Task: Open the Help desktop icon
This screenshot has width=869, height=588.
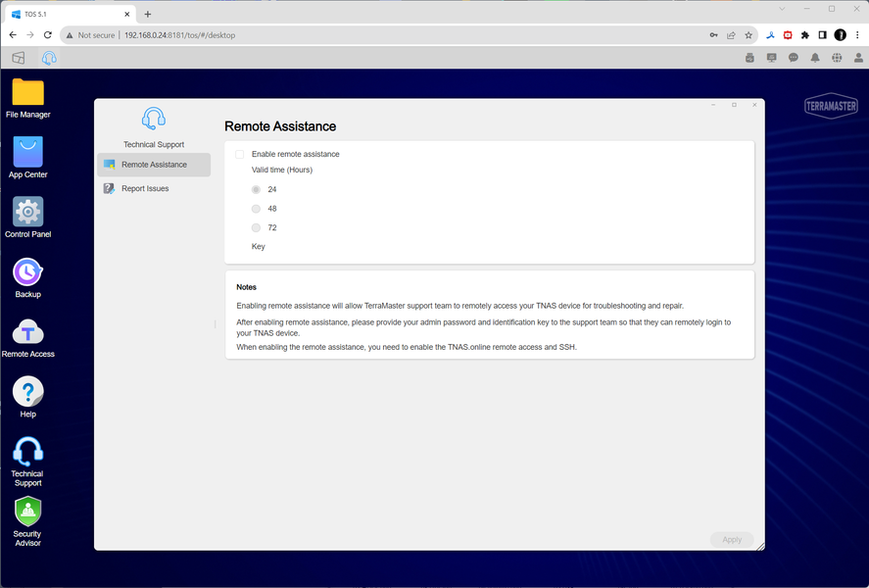Action: click(27, 397)
